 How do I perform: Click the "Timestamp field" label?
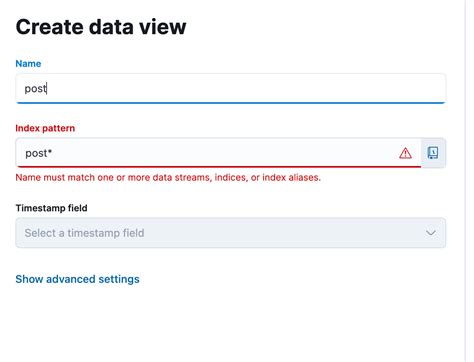51,208
